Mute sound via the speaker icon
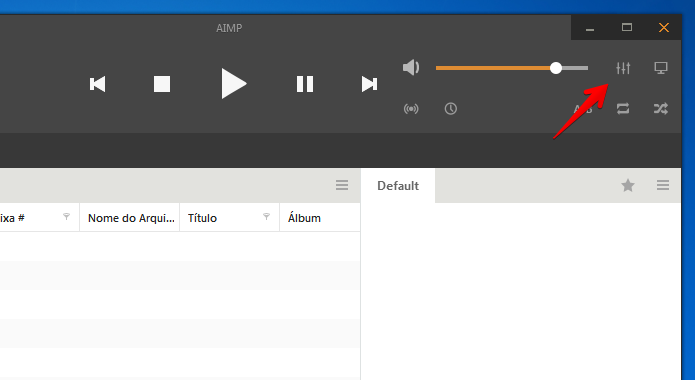This screenshot has width=695, height=380. 411,68
